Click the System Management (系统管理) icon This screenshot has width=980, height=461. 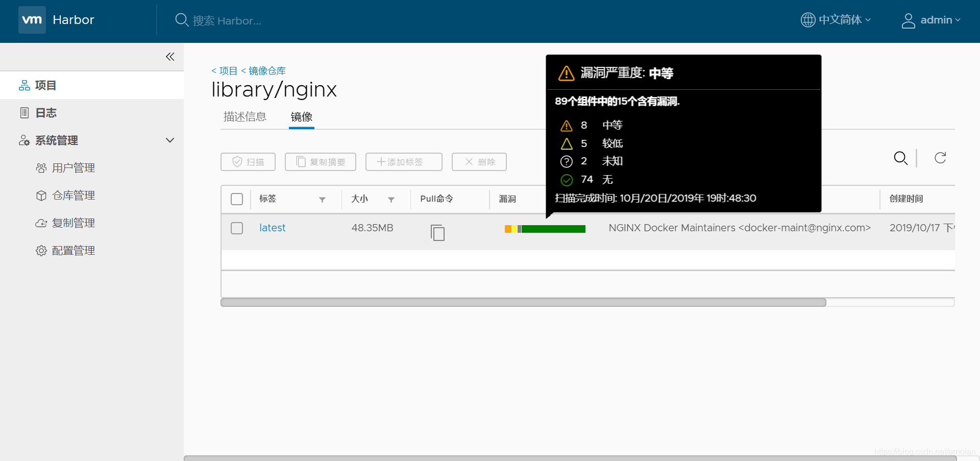coord(24,140)
